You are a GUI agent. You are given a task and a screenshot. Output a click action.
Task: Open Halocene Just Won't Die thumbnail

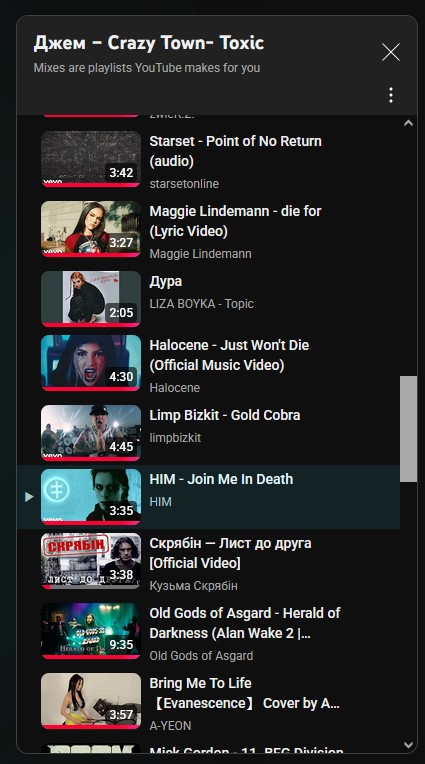coord(91,363)
